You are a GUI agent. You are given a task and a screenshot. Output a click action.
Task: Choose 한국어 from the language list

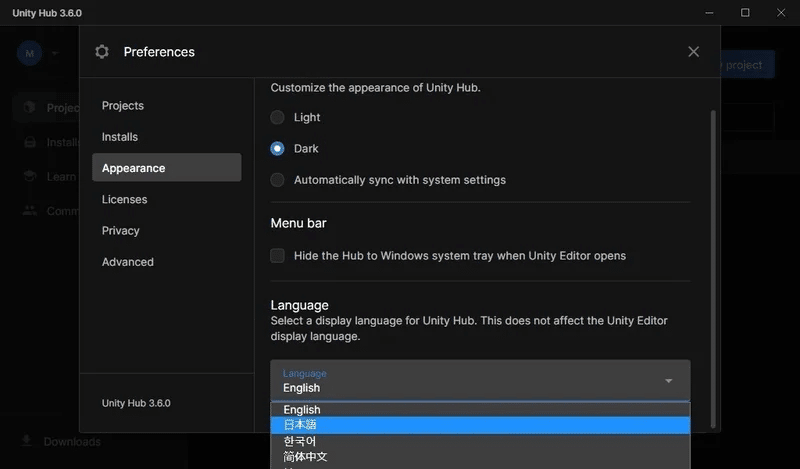tap(480, 441)
